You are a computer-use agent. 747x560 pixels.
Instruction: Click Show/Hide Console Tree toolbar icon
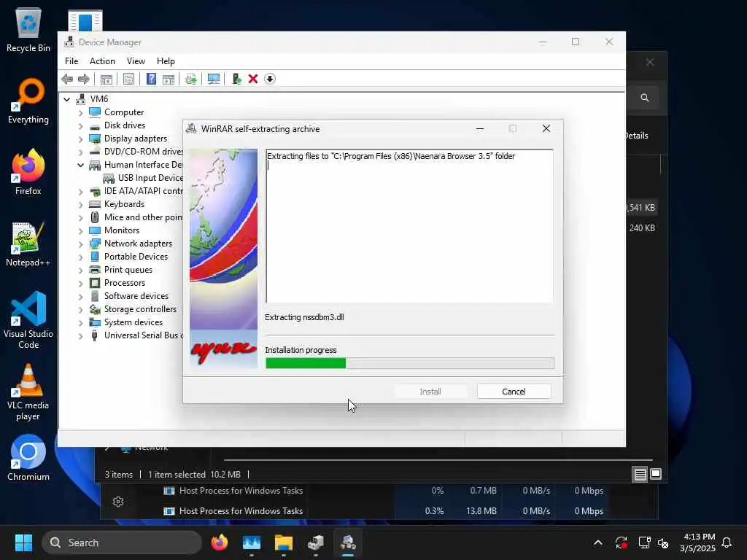click(107, 79)
